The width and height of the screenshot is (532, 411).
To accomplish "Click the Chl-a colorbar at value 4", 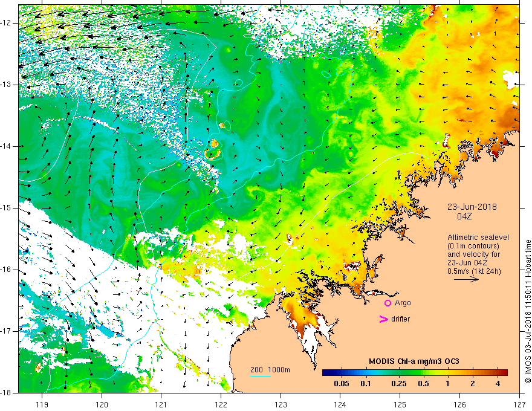I will pyautogui.click(x=498, y=373).
